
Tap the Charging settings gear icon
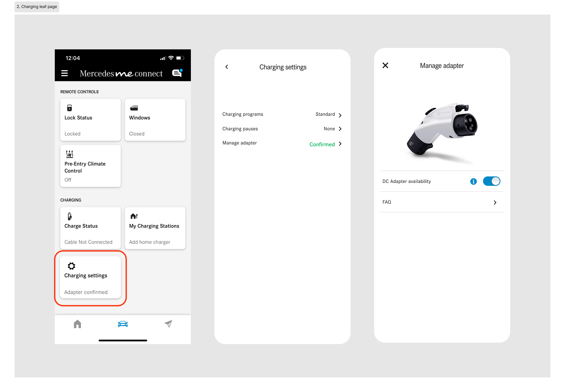[71, 266]
